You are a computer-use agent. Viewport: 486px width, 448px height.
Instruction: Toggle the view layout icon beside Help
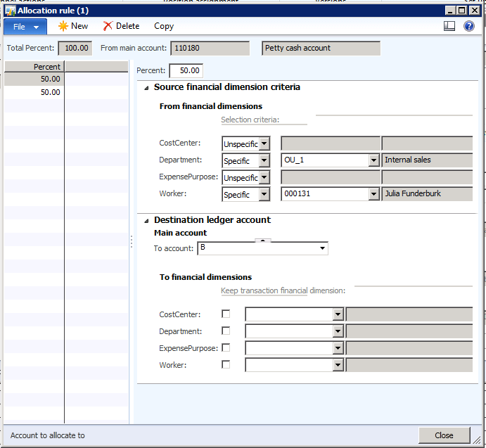(450, 26)
